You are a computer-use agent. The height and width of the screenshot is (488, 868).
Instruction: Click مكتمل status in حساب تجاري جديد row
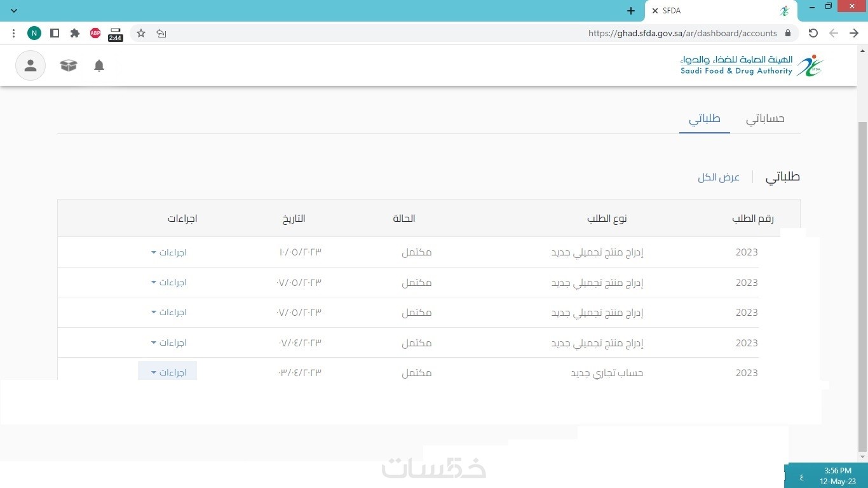pos(417,373)
